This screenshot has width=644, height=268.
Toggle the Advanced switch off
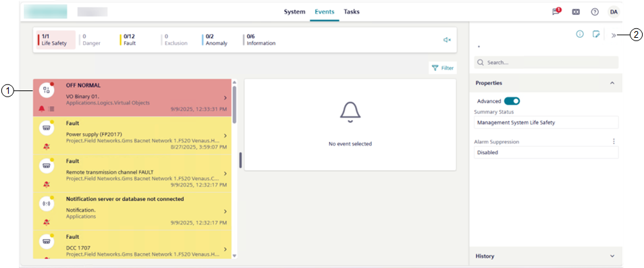[512, 101]
